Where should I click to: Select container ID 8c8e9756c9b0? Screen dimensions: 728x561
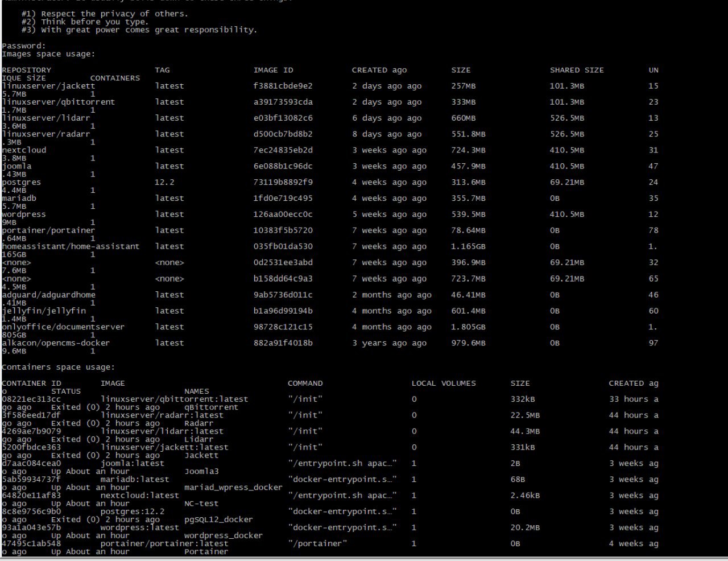(31, 511)
